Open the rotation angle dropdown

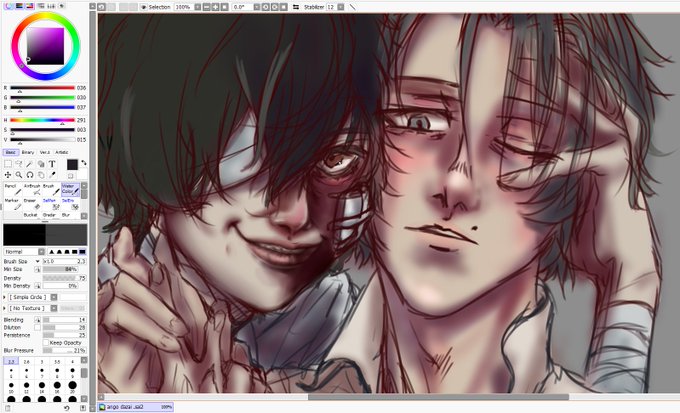click(257, 7)
